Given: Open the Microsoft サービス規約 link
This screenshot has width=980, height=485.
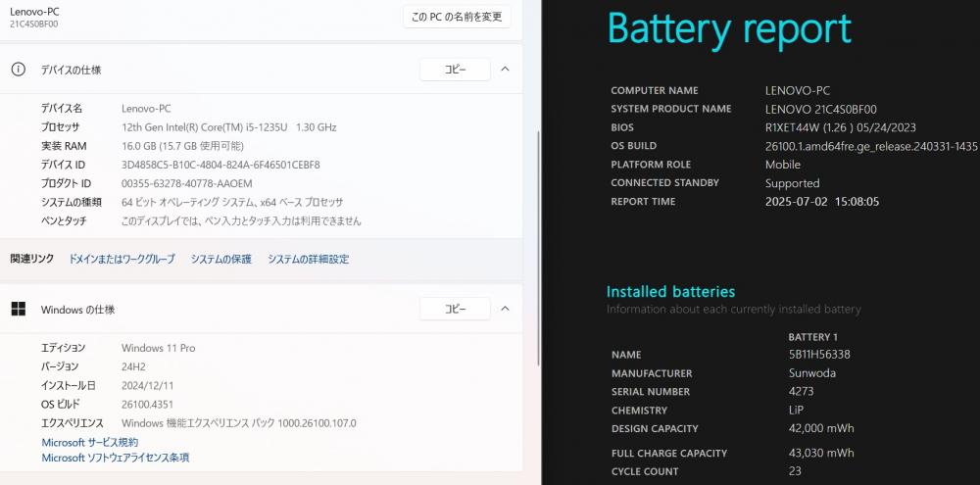Looking at the screenshot, I should point(90,442).
